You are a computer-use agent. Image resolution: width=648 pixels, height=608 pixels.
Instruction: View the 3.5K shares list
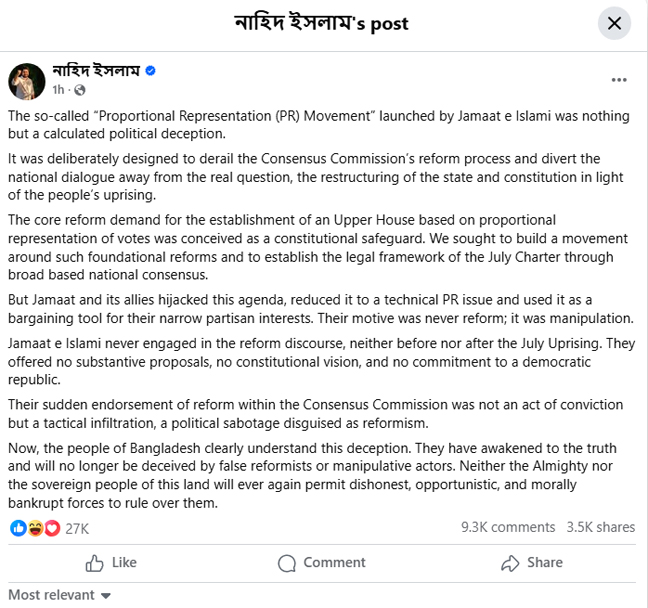(600, 527)
